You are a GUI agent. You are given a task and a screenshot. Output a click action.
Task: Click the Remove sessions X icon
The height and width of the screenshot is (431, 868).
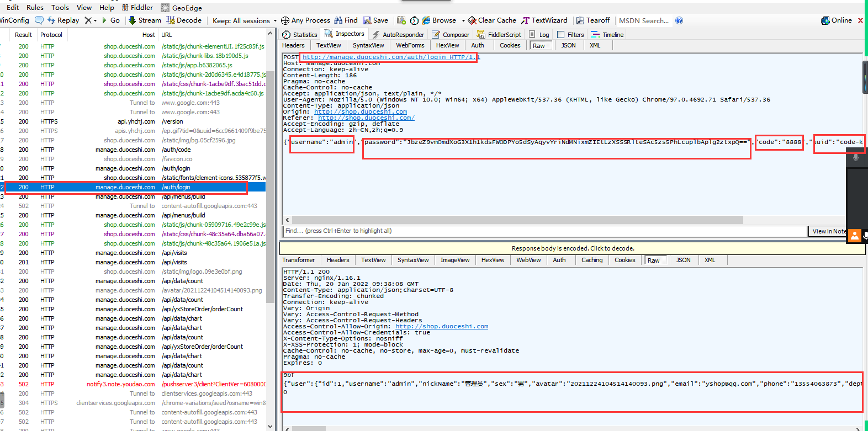click(x=88, y=20)
